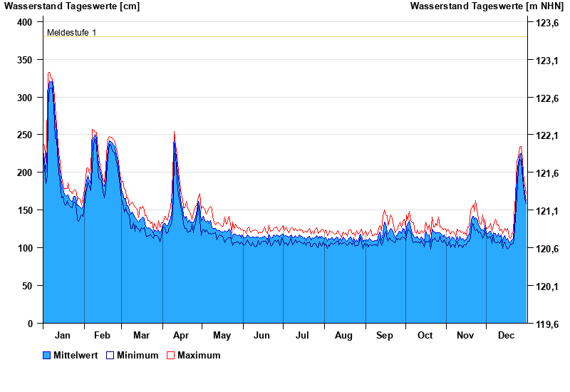Select the Aug label on the x-axis
This screenshot has height=392, width=570.
(x=344, y=336)
